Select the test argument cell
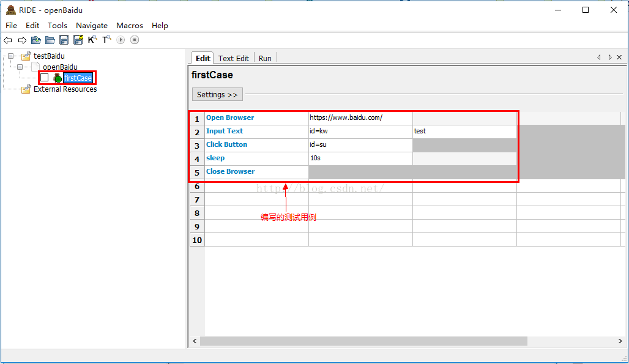 [x=464, y=131]
